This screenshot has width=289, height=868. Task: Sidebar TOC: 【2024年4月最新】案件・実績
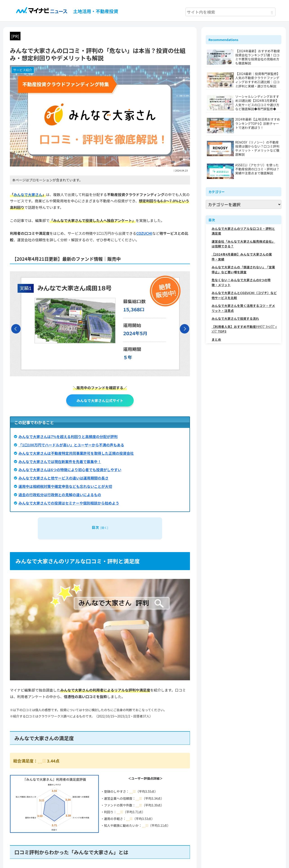click(x=242, y=257)
